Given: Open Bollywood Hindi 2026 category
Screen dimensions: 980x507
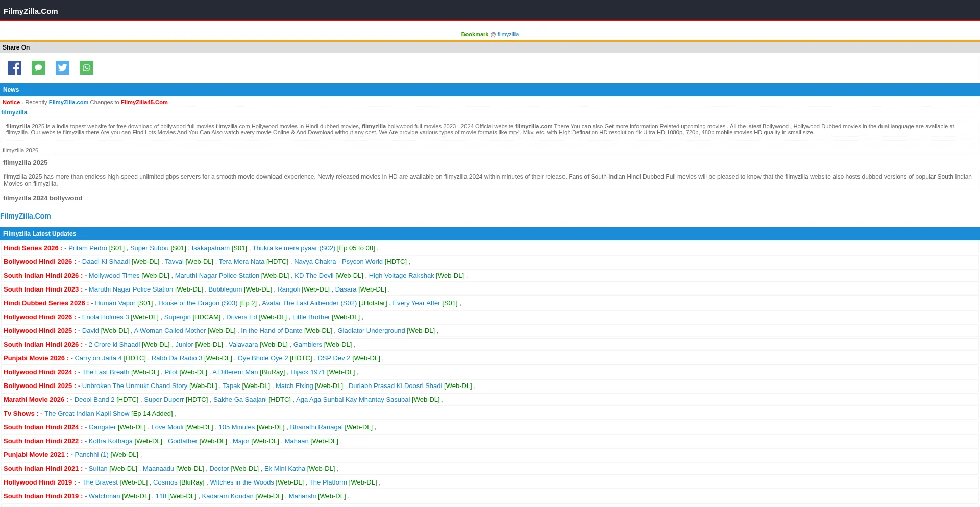Looking at the screenshot, I should [x=40, y=262].
